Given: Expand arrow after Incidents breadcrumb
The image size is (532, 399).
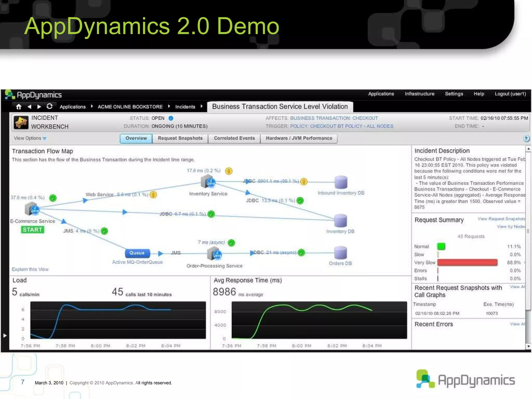Looking at the screenshot, I should 202,106.
